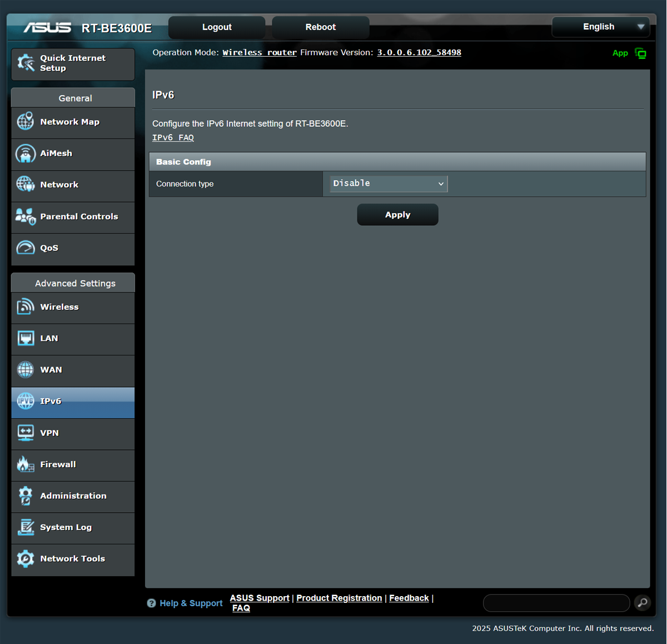Click the Apply button
The image size is (667, 644).
(397, 215)
